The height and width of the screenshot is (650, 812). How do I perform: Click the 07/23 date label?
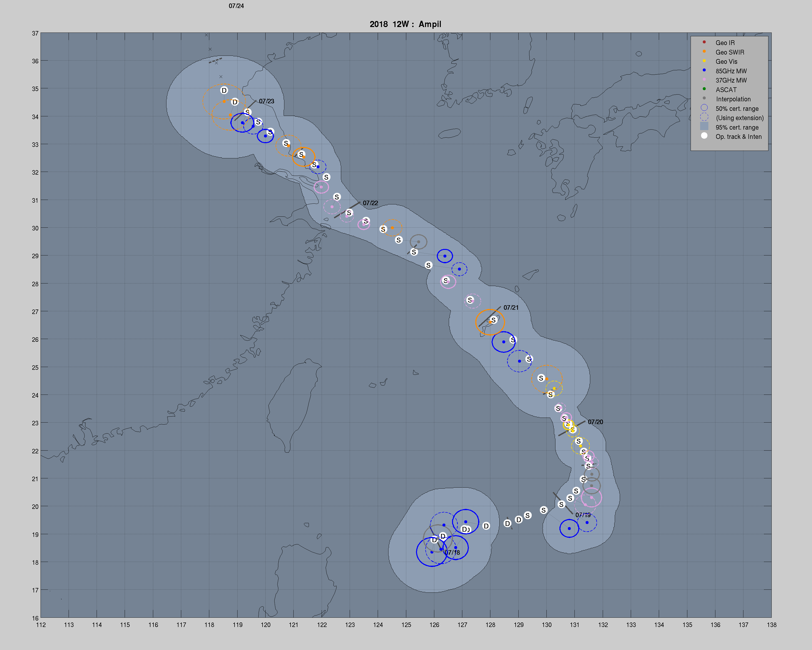pyautogui.click(x=266, y=101)
